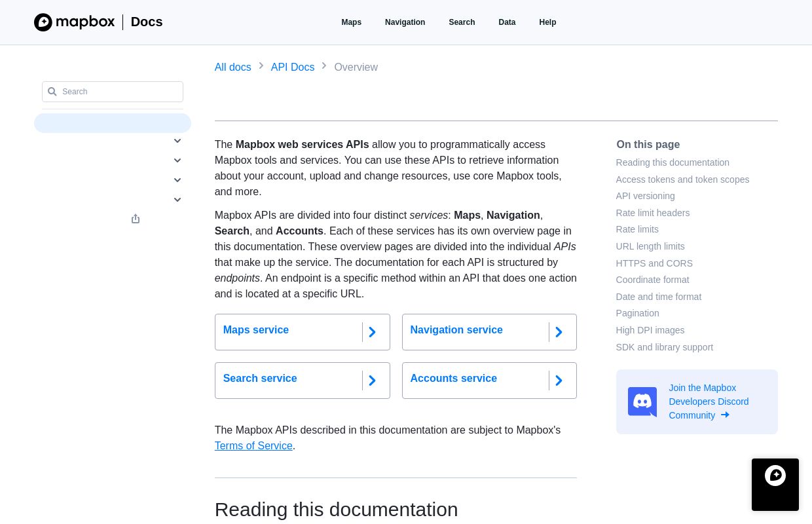Open the Terms of Service link
The width and height of the screenshot is (812, 524).
click(253, 446)
